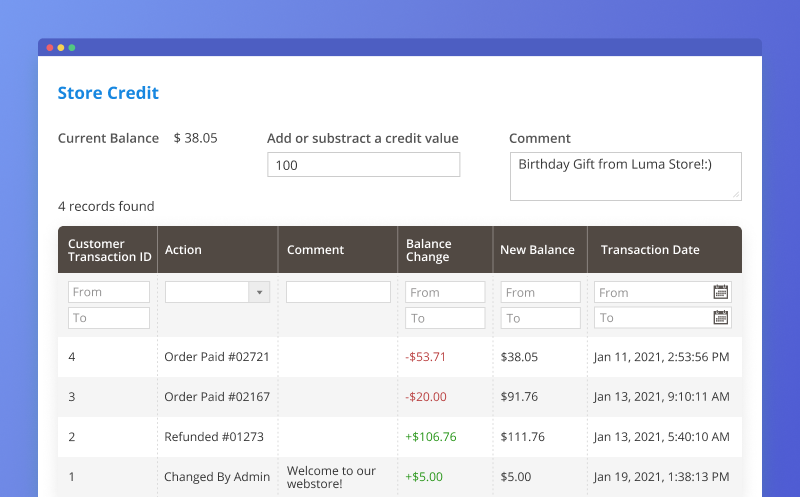800x497 pixels.
Task: Focus the New Balance To filter
Action: pyautogui.click(x=540, y=318)
